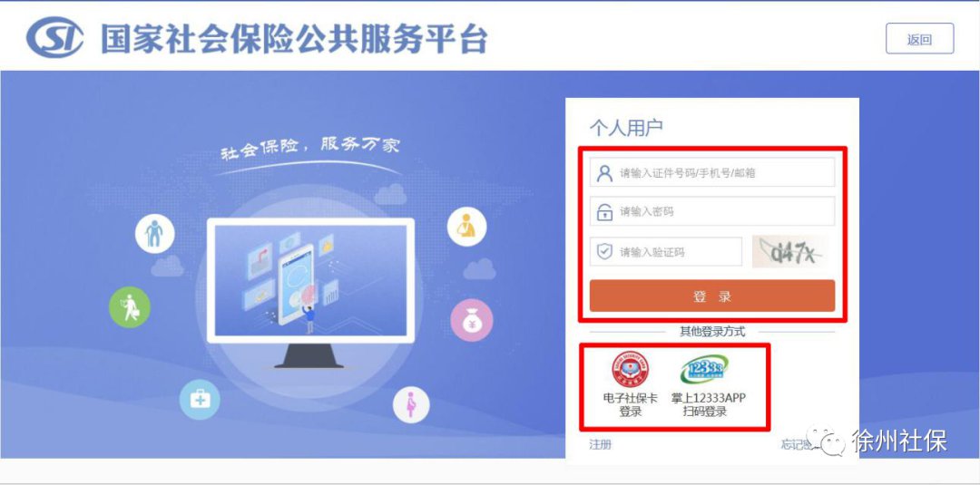
Task: Click the 请输入密码 password field
Action: tap(712, 211)
